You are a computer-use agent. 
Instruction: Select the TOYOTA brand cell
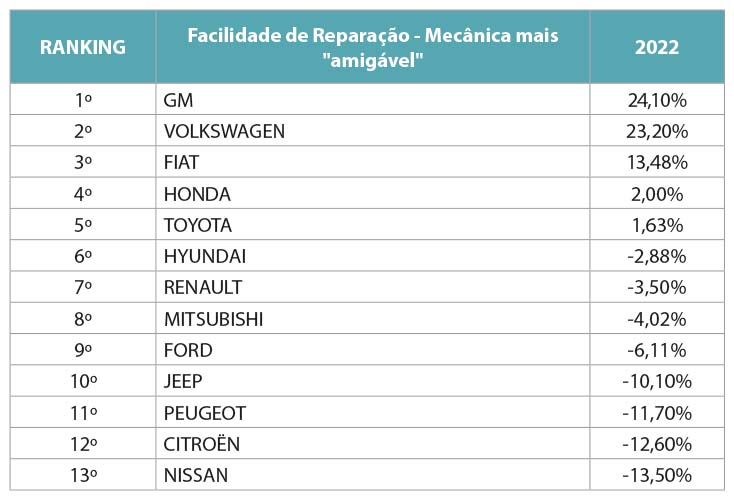click(198, 225)
